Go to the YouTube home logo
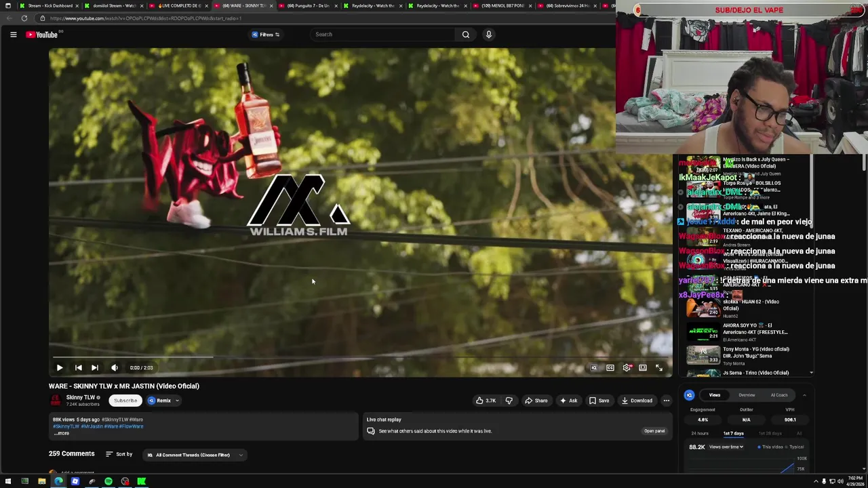The width and height of the screenshot is (868, 488). (43, 35)
